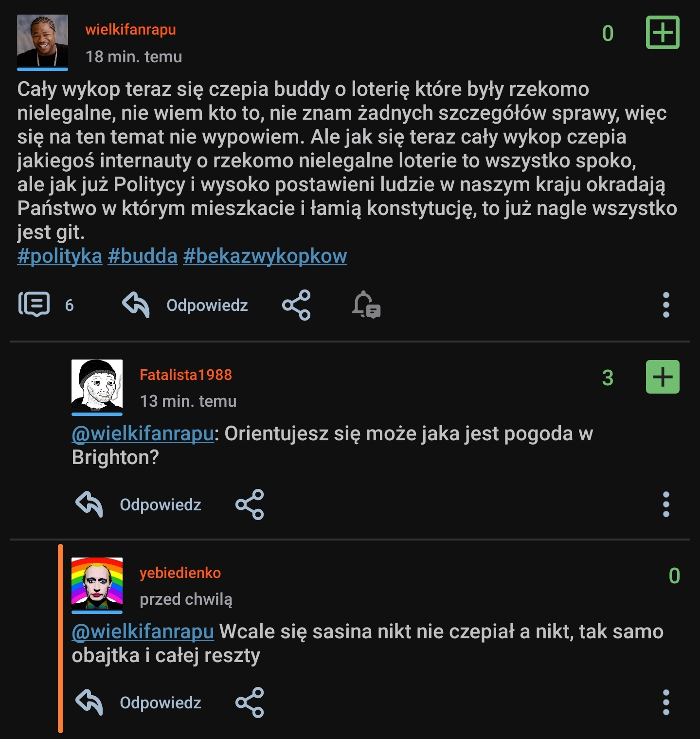Upvote Fatalista1988's comment with plus button
The width and height of the screenshot is (700, 739).
(x=662, y=377)
